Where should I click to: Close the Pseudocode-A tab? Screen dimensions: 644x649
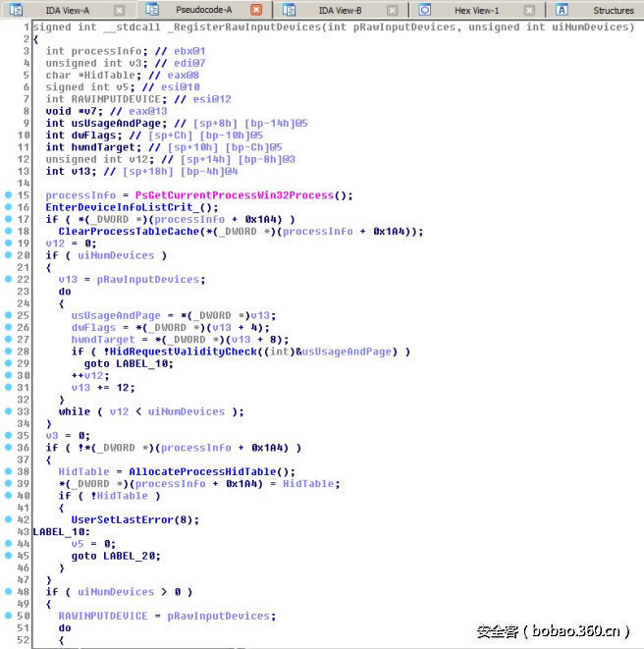255,10
